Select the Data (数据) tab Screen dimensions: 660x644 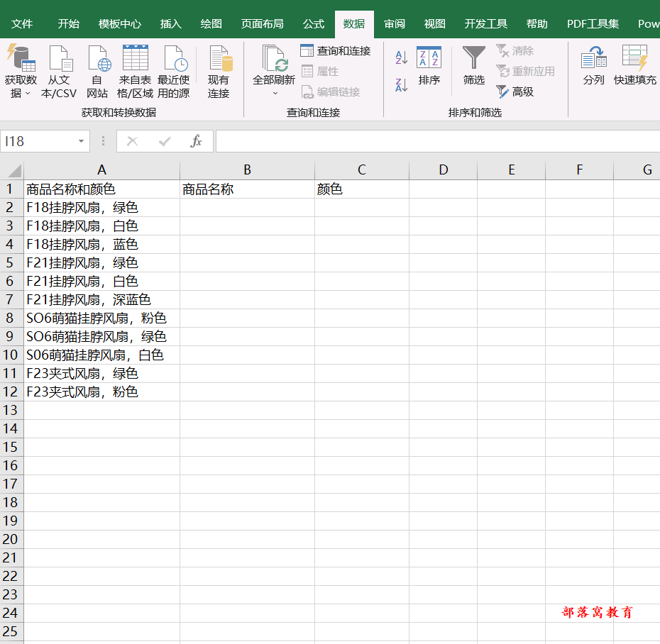(x=354, y=24)
